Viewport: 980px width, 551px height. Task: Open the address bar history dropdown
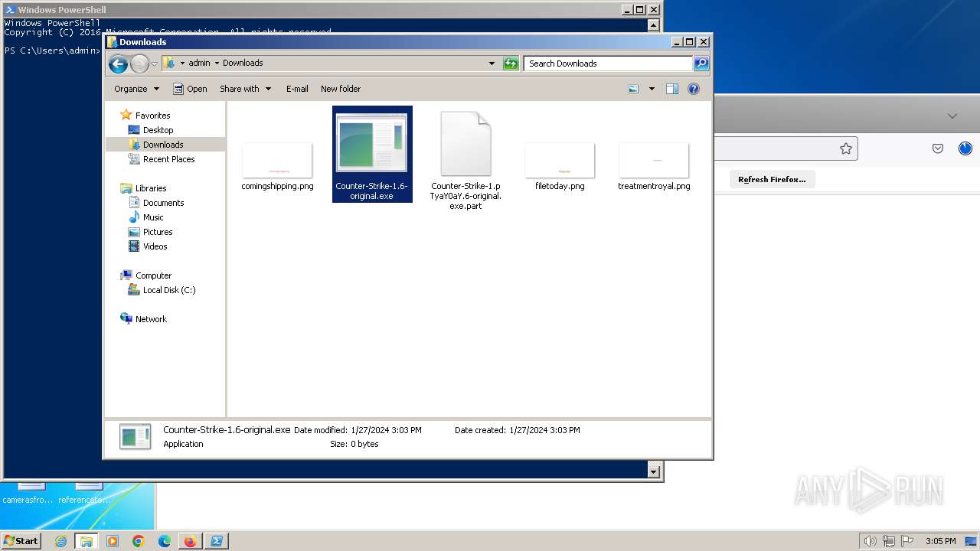[x=492, y=64]
